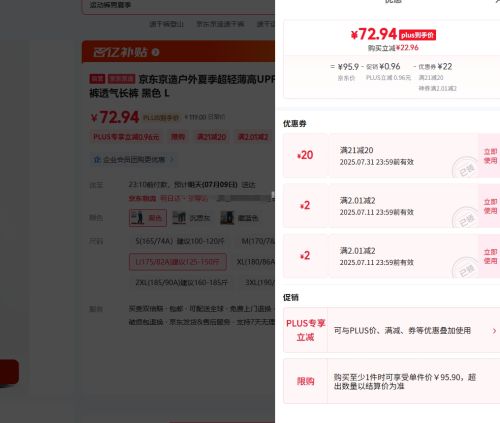Open the 企业会员团购更优惠 link

[x=134, y=160]
